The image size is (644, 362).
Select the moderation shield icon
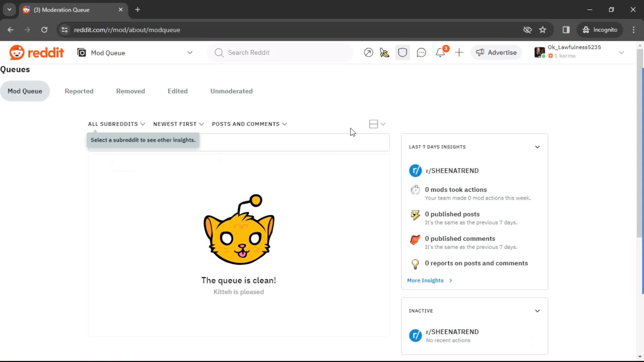point(402,52)
